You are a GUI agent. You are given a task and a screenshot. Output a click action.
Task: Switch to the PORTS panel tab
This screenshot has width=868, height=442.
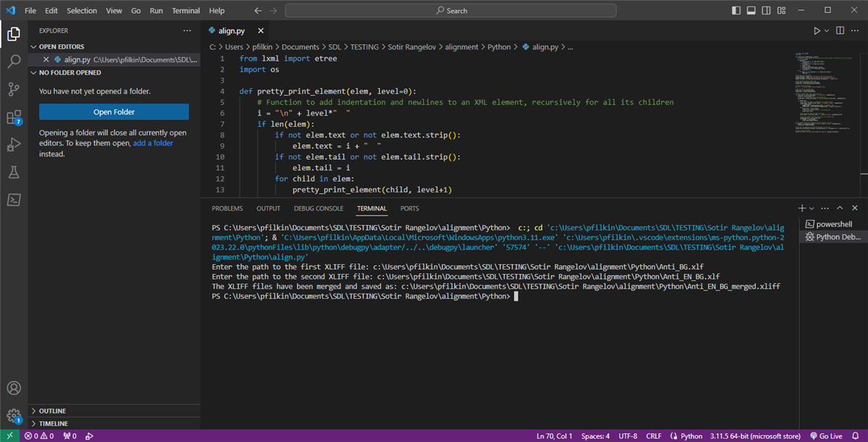pyautogui.click(x=409, y=208)
